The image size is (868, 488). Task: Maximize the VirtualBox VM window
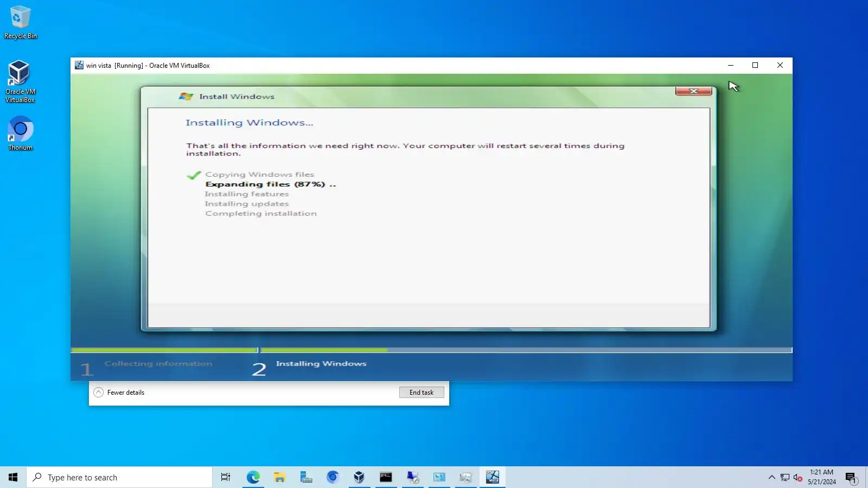755,65
